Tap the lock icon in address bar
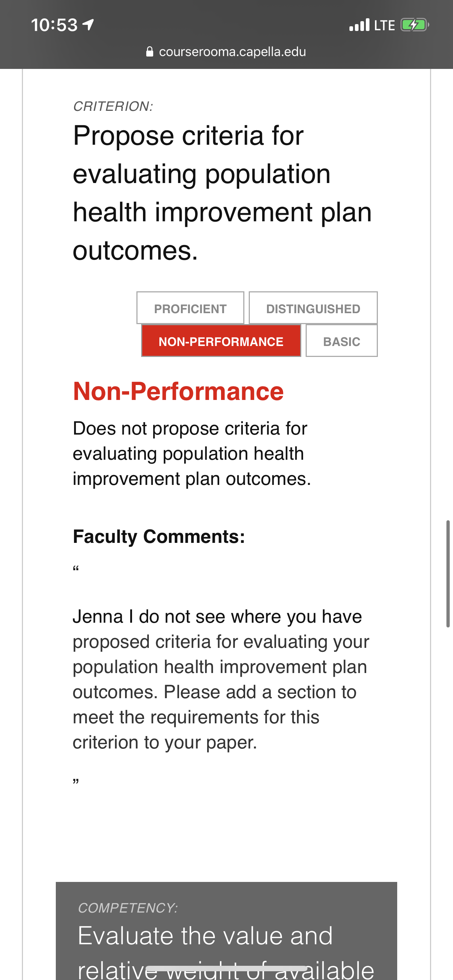The width and height of the screenshot is (453, 980). pyautogui.click(x=150, y=51)
